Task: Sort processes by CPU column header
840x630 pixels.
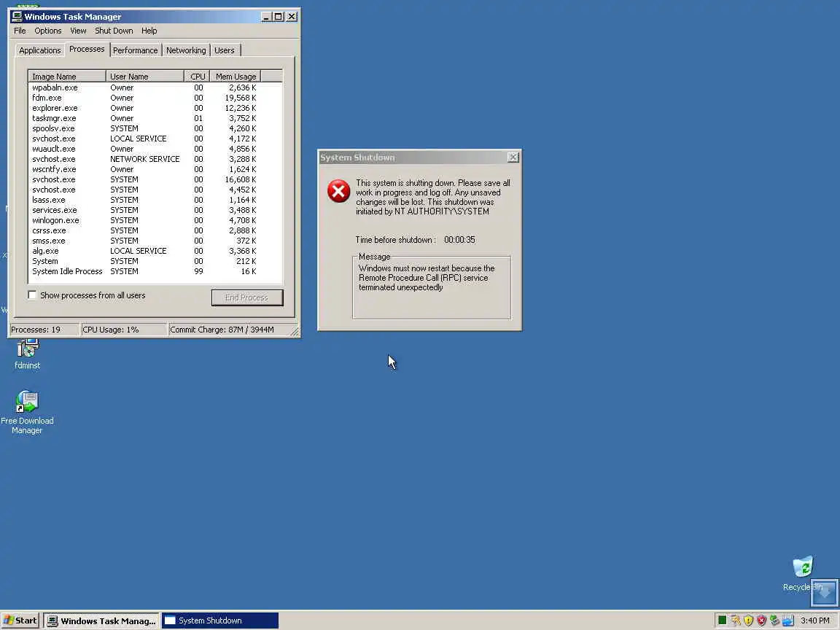Action: [197, 76]
